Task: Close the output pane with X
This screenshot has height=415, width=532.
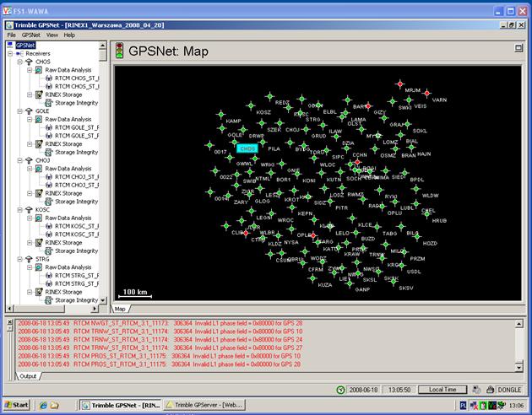Action: [x=10, y=322]
